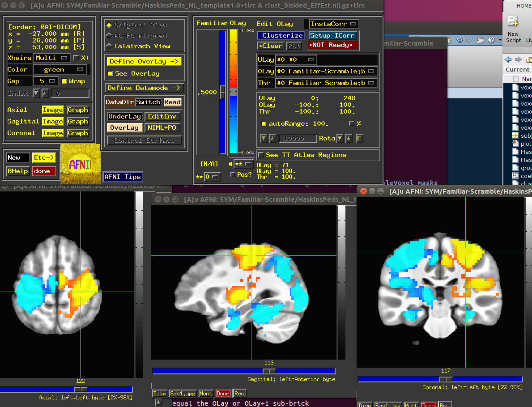Click the Setup ICorr button
This screenshot has height=407, width=532.
click(x=332, y=36)
